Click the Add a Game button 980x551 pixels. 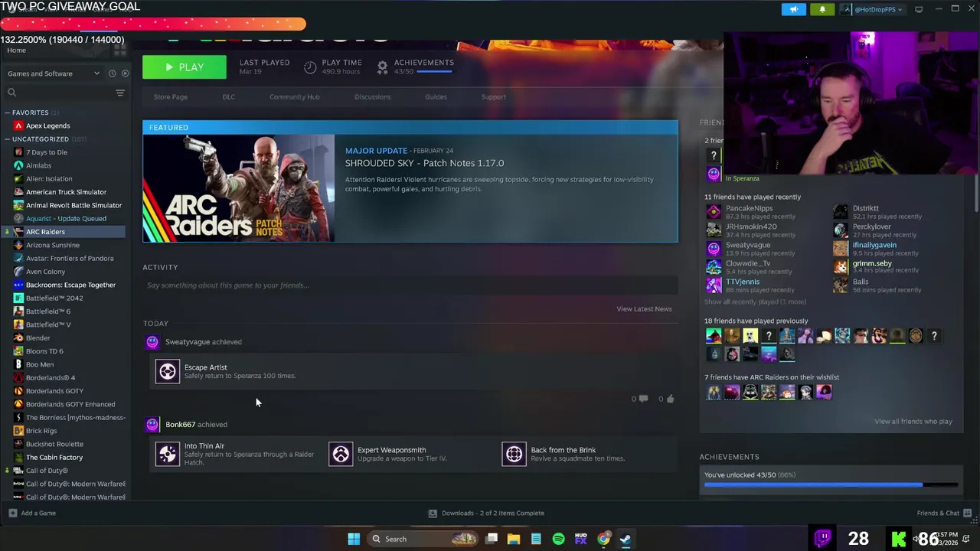click(x=32, y=513)
